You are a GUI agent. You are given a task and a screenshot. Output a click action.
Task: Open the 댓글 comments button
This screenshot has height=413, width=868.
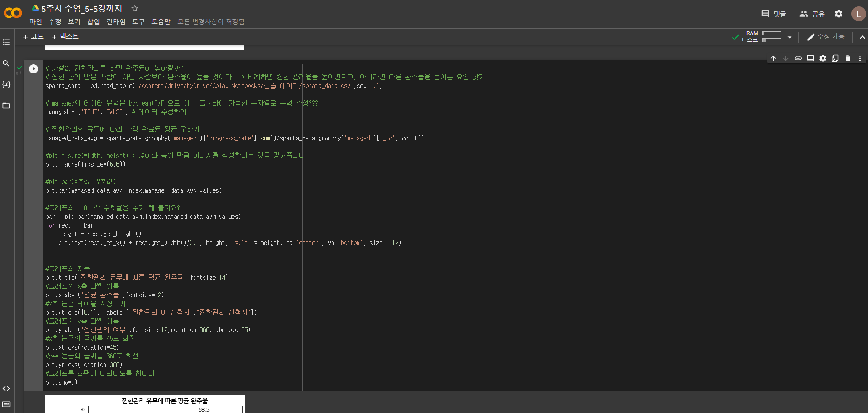pos(774,14)
